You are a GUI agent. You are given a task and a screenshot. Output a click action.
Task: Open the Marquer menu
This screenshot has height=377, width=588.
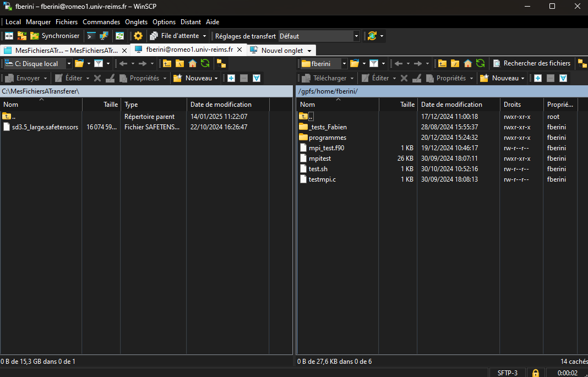pos(38,21)
